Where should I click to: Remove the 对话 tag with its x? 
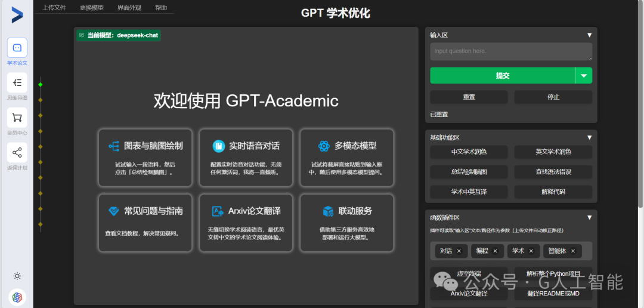tap(459, 251)
